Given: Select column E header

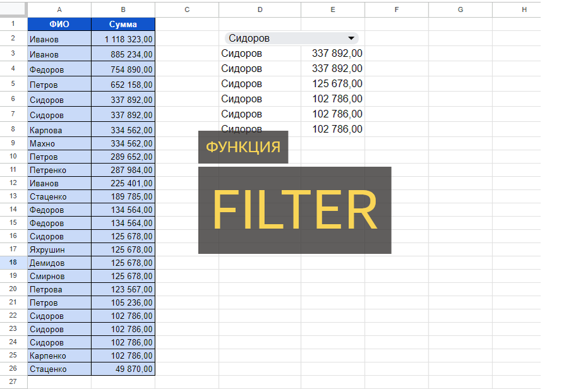Looking at the screenshot, I should (x=332, y=9).
